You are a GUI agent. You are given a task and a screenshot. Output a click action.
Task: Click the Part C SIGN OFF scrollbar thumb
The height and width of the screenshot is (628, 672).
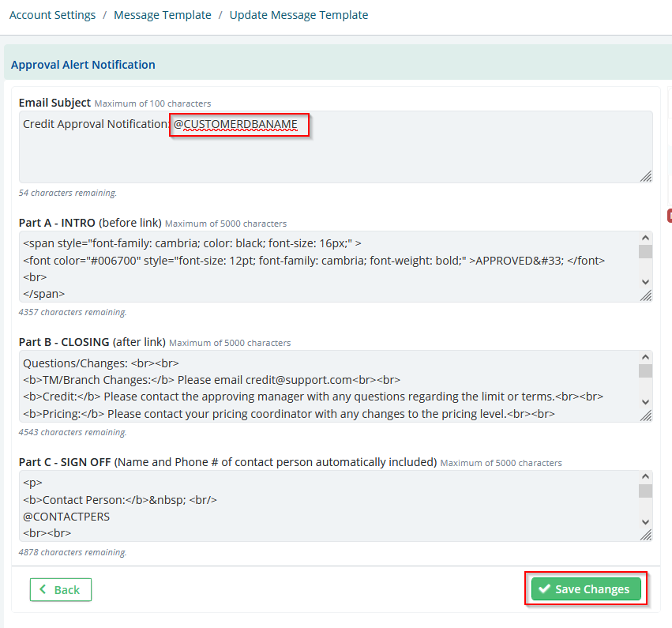coord(645,491)
